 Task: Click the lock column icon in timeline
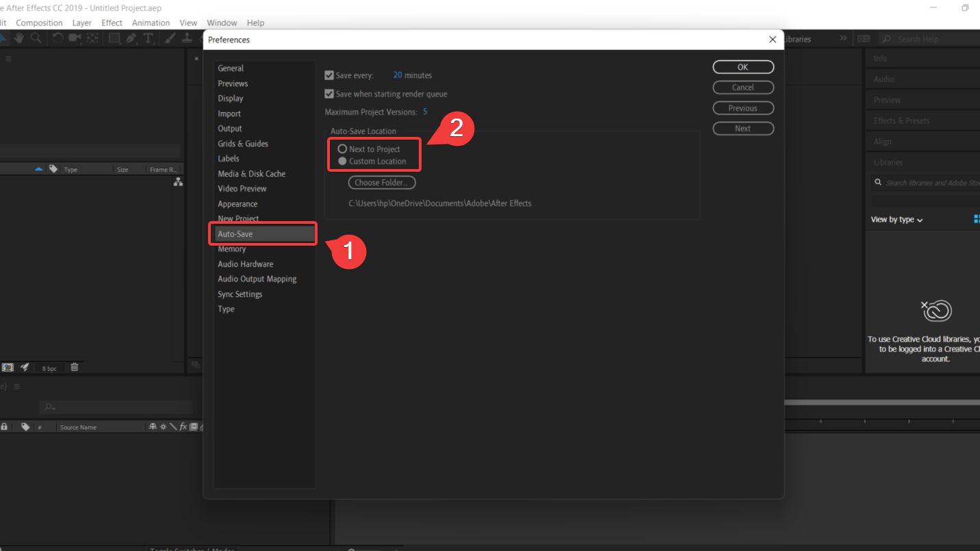tap(4, 426)
